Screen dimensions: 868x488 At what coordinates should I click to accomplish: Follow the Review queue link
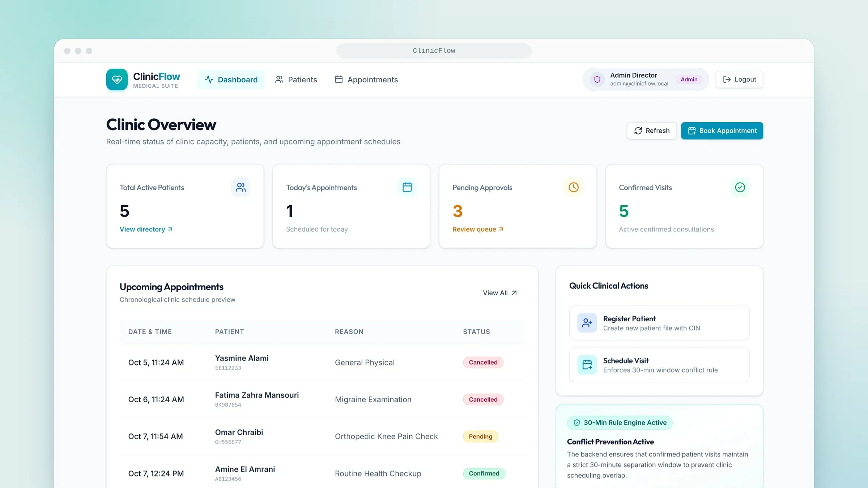click(x=478, y=229)
